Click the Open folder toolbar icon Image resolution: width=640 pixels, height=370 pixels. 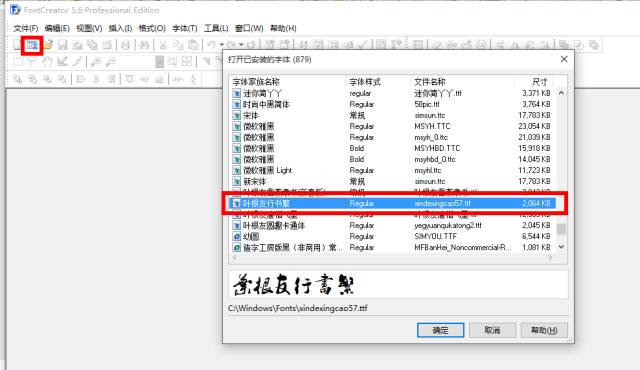coord(48,45)
